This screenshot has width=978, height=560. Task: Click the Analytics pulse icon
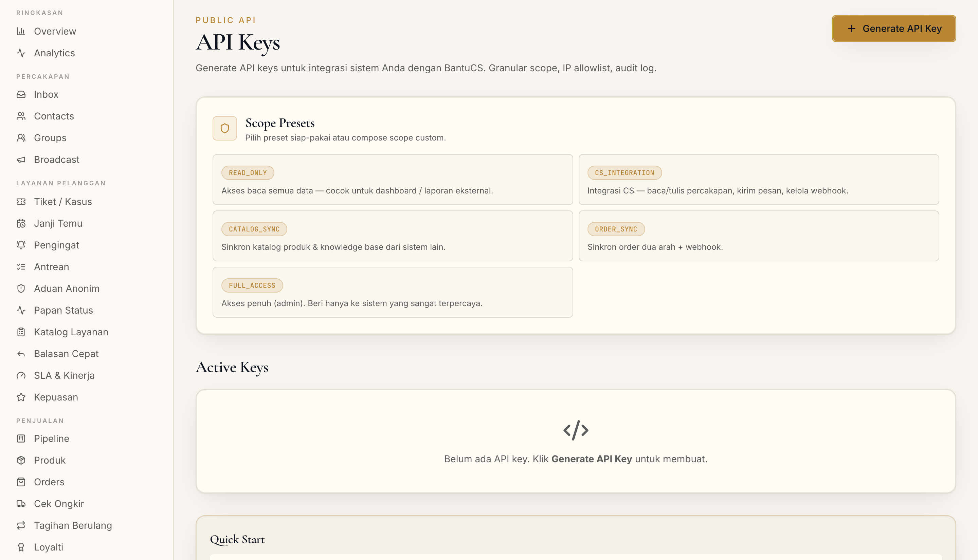[x=21, y=53]
